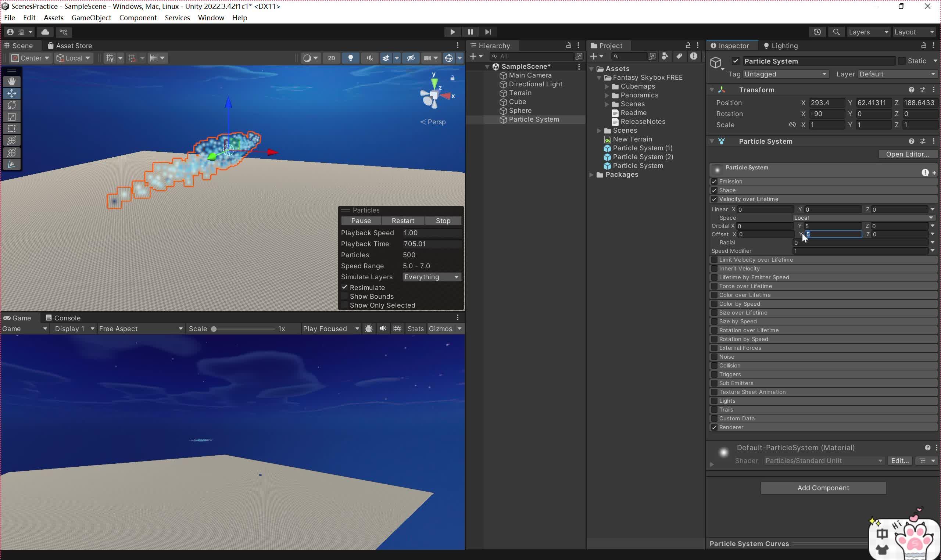Toggle Scene lighting bulb icon
The height and width of the screenshot is (560, 941).
pyautogui.click(x=350, y=58)
